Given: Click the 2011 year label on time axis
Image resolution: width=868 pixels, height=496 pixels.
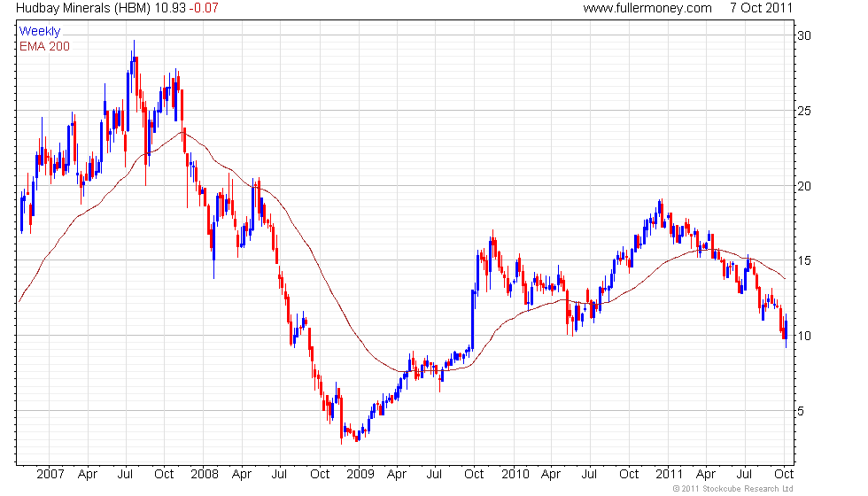Looking at the screenshot, I should tap(670, 475).
